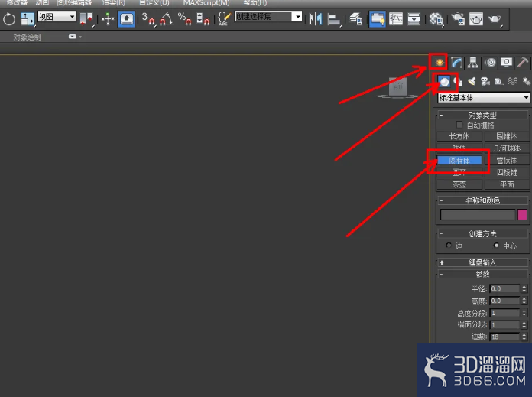Switch to the Modify panel tab
The height and width of the screenshot is (397, 532).
click(456, 63)
